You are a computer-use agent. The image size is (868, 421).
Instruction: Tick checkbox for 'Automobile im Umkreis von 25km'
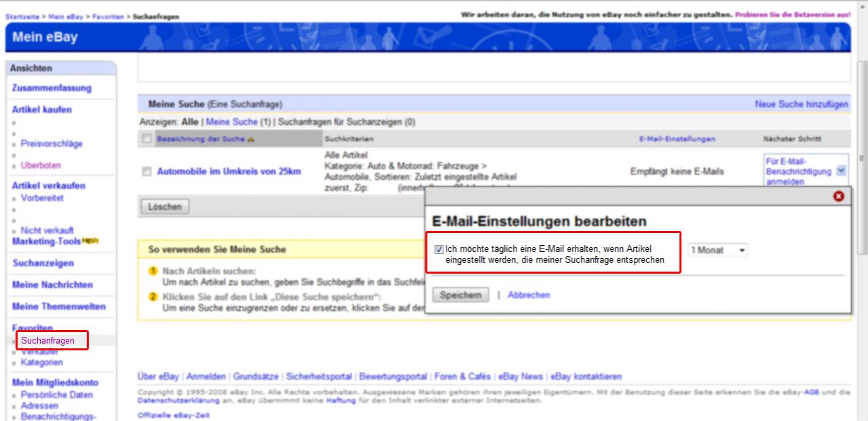[147, 172]
